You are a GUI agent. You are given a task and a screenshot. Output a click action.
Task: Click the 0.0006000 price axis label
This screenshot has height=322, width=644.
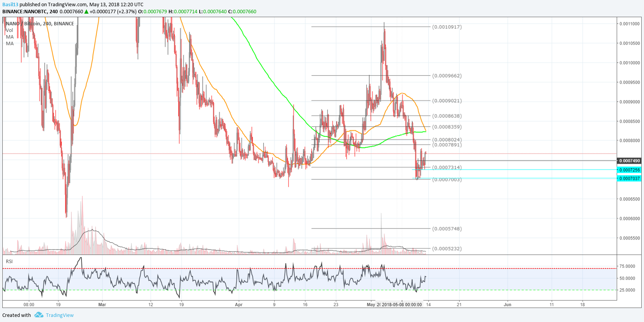(630, 218)
